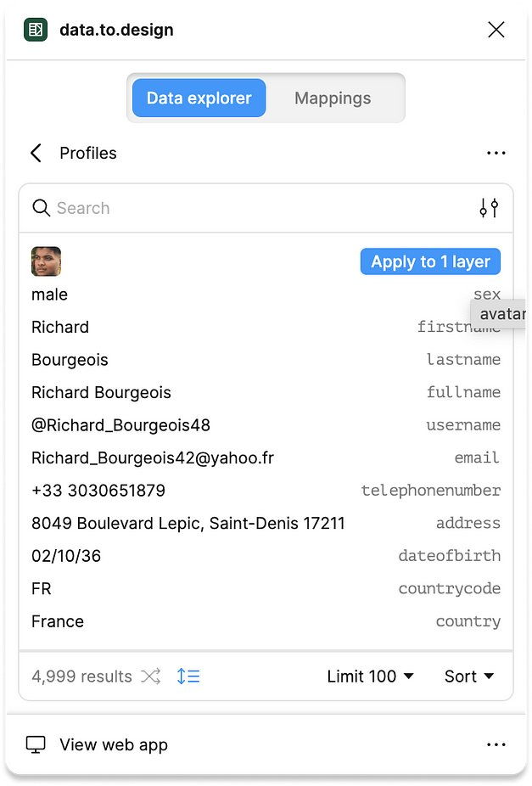
Task: Open View web app
Action: (x=114, y=744)
